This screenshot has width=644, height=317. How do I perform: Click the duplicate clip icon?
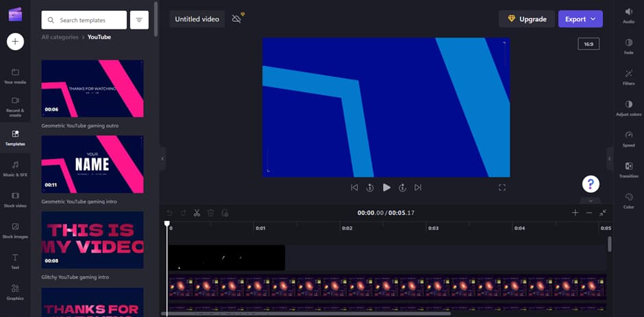pos(225,213)
